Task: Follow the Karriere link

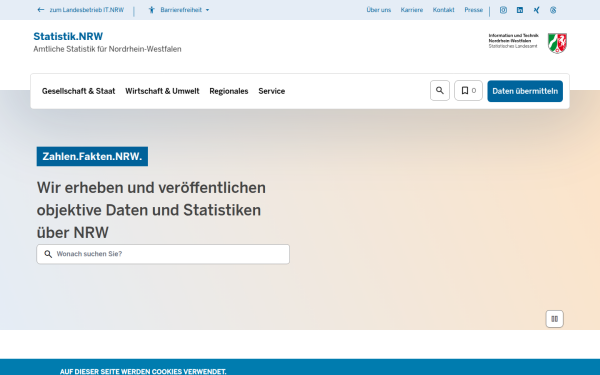Action: pyautogui.click(x=412, y=10)
